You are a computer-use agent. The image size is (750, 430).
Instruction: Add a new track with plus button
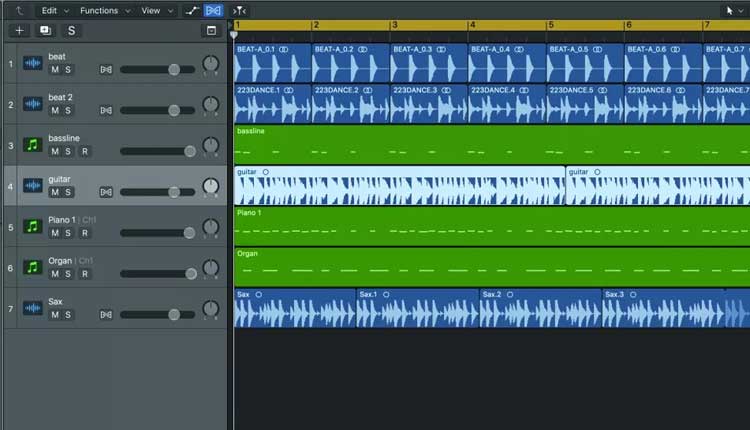click(x=20, y=31)
